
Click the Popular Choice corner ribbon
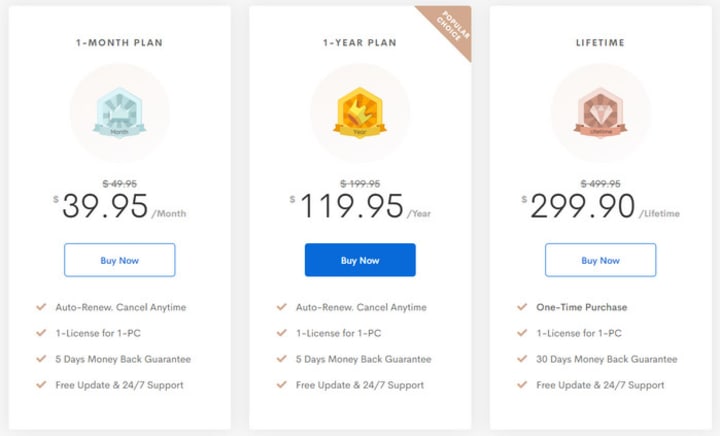449,27
